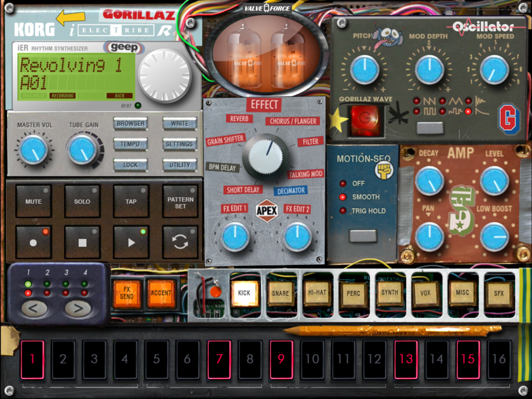This screenshot has width=532, height=399.
Task: Tap the Valve Force tube window
Action: (267, 54)
